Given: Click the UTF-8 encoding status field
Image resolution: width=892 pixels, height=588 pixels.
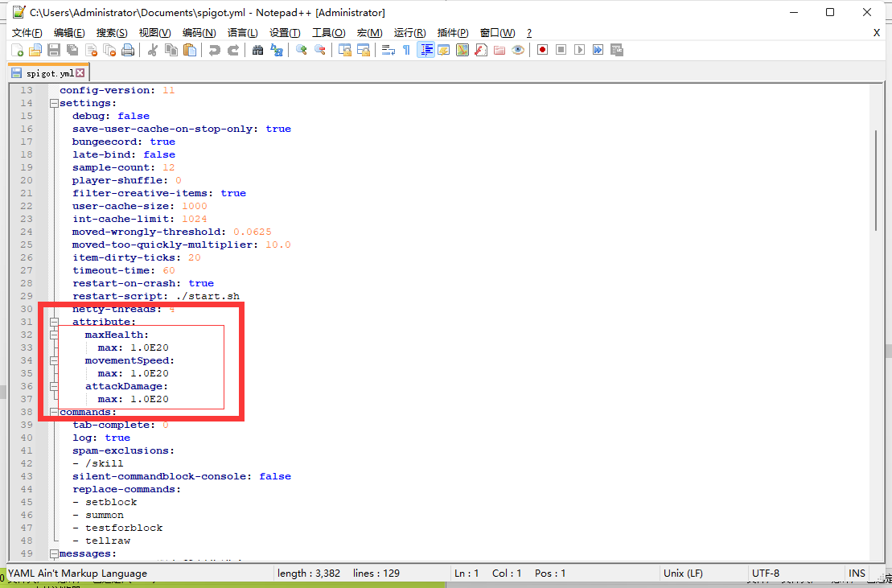Looking at the screenshot, I should [765, 574].
